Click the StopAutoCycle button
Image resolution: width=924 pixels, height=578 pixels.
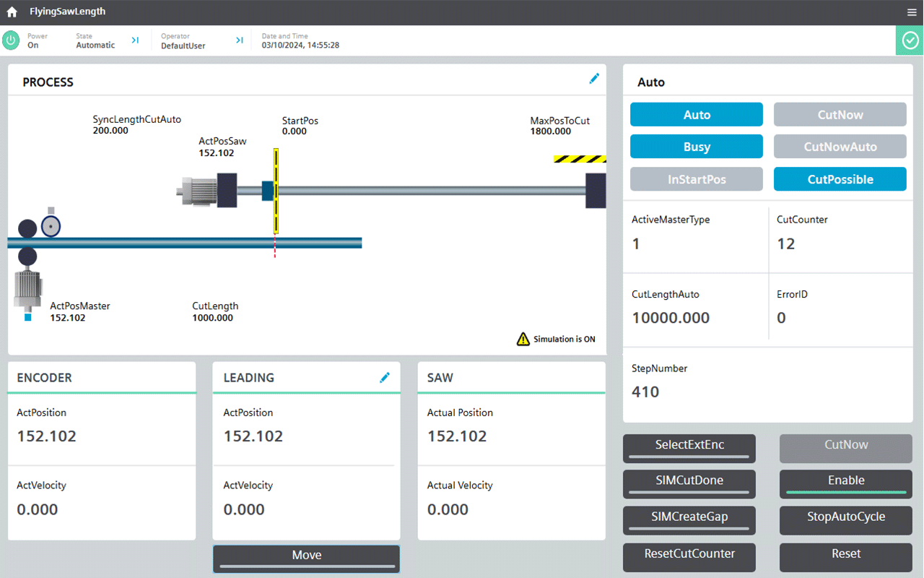pos(846,521)
